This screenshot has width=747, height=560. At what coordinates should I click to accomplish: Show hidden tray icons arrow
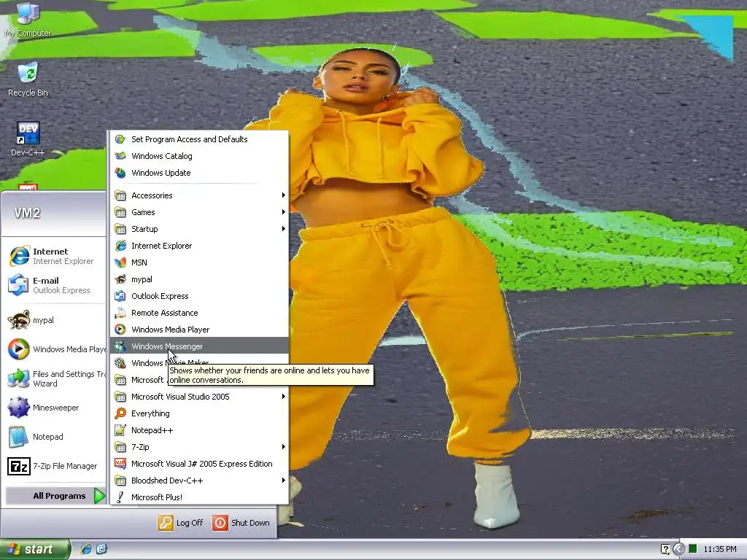tap(679, 549)
